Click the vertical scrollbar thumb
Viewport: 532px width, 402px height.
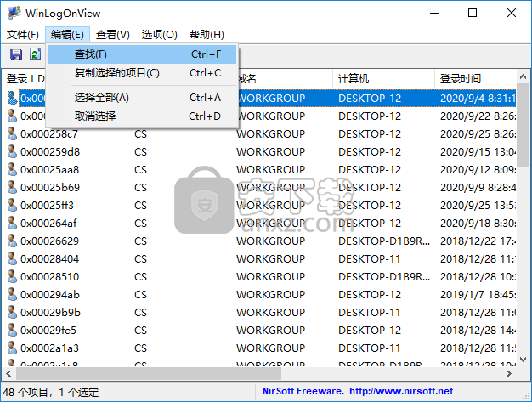[523, 123]
